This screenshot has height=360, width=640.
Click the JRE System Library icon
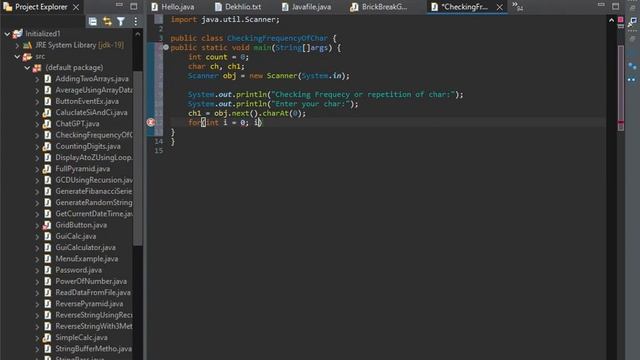point(27,45)
